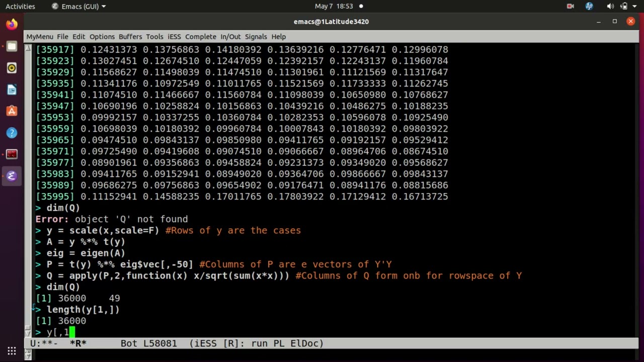Image resolution: width=644 pixels, height=362 pixels.
Task: Click the '#Rows of y are the cases' comment
Action: point(233,230)
